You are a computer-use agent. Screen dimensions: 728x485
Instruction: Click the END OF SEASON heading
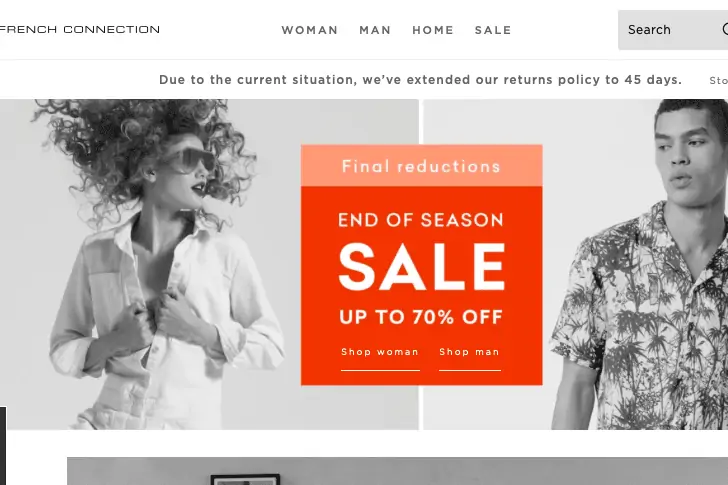pos(421,220)
